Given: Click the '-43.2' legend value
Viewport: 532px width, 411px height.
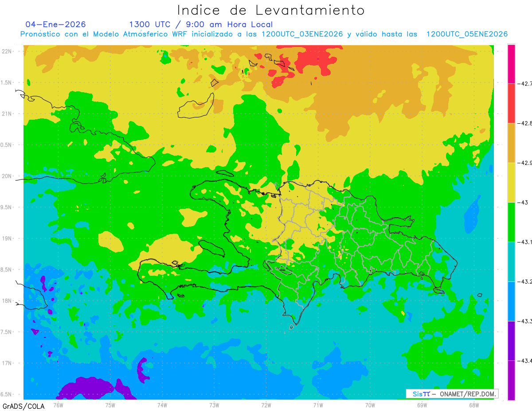Looking at the screenshot, I should point(524,282).
